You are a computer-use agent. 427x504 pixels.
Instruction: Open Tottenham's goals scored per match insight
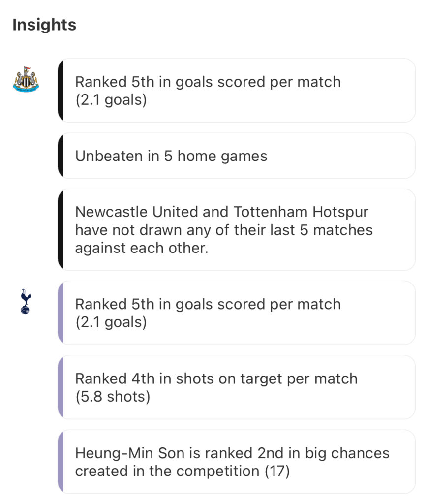click(237, 313)
